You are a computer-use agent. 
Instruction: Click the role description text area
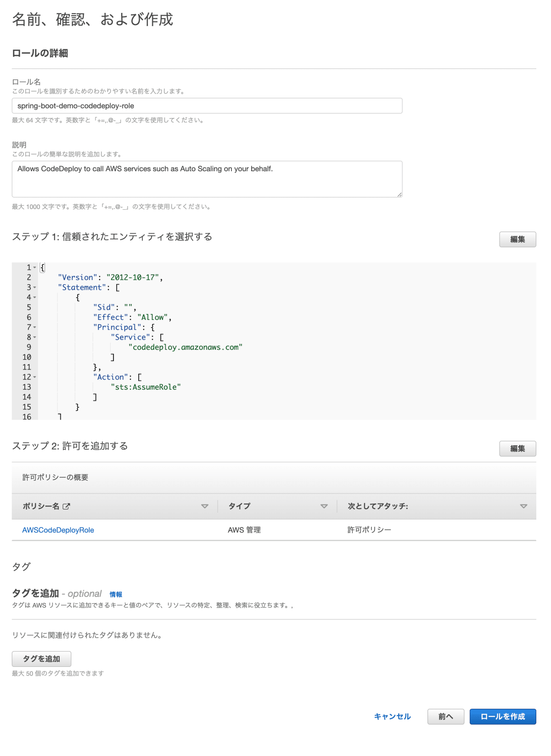pos(207,179)
